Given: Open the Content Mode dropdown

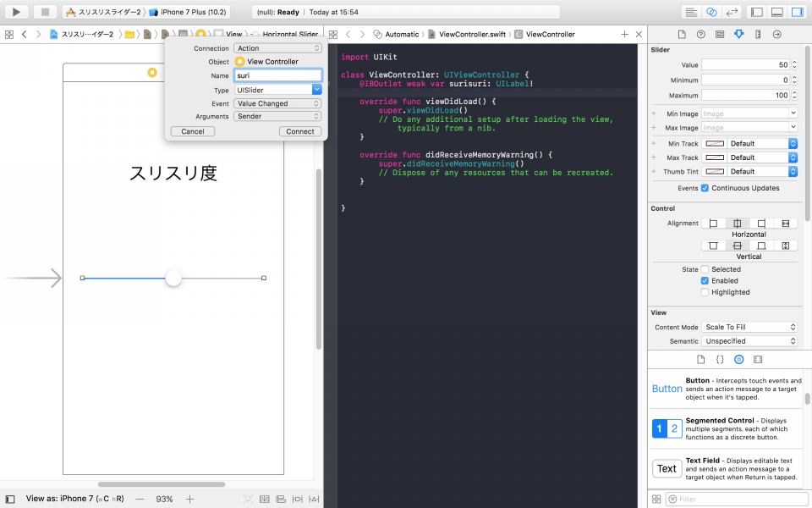Looking at the screenshot, I should (749, 327).
